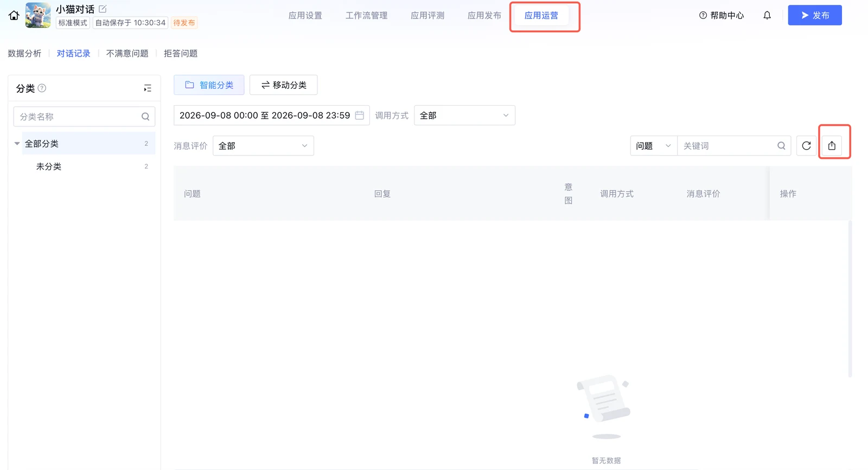This screenshot has height=470, width=868.
Task: Click the 标准模式 mode tag
Action: (73, 23)
